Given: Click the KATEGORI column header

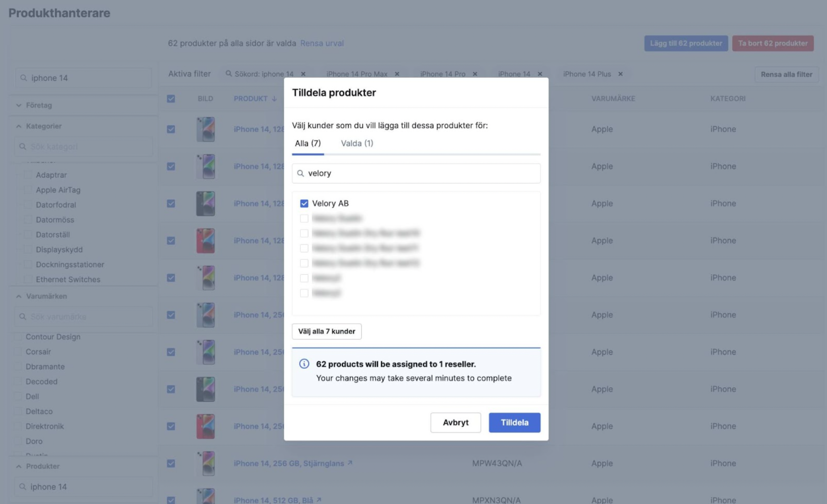Looking at the screenshot, I should pyautogui.click(x=728, y=98).
